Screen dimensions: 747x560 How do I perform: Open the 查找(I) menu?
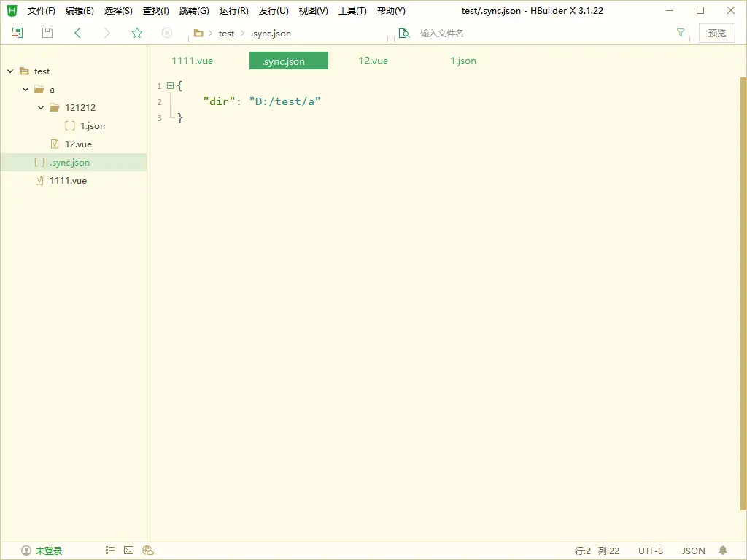[x=156, y=10]
